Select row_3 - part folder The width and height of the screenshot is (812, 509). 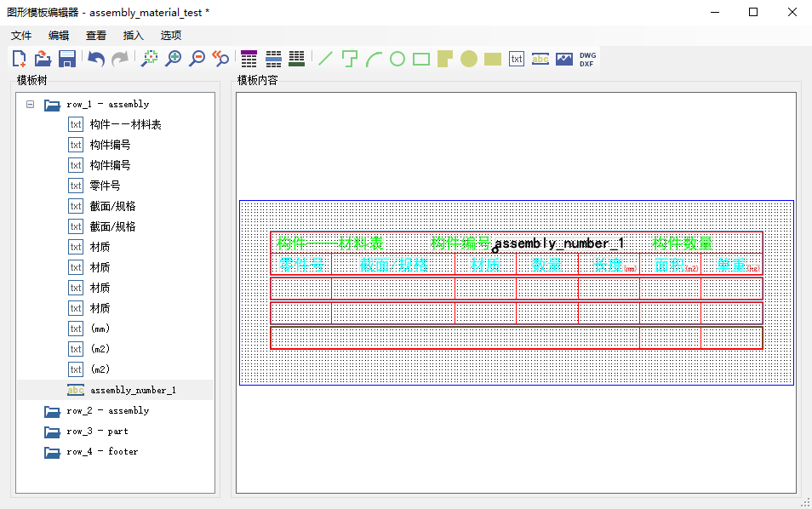click(97, 431)
